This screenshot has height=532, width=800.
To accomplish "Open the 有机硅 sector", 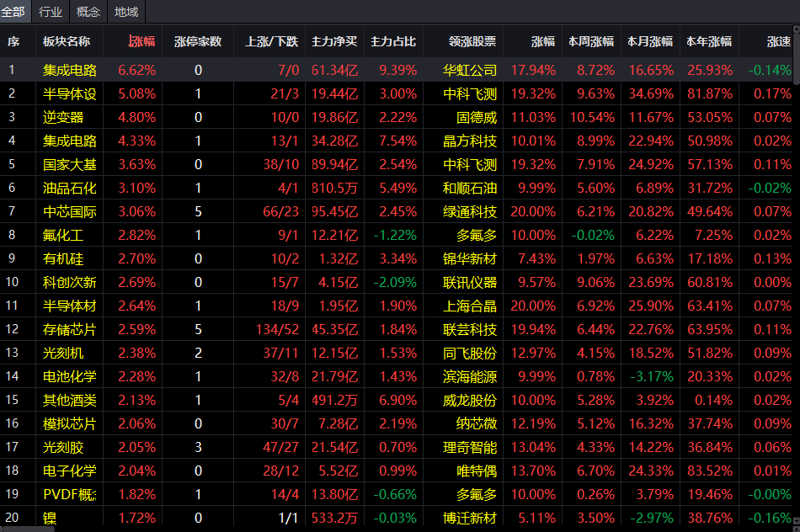I will click(x=63, y=258).
